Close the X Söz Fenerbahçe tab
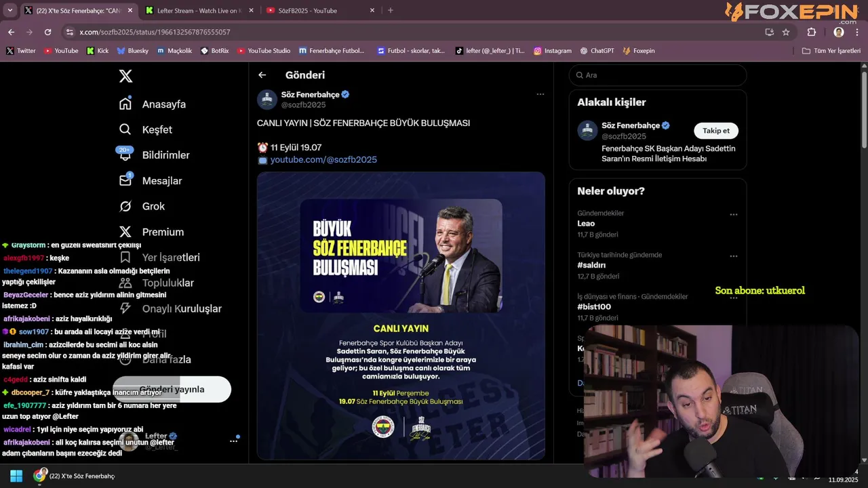The image size is (868, 488). click(x=130, y=11)
